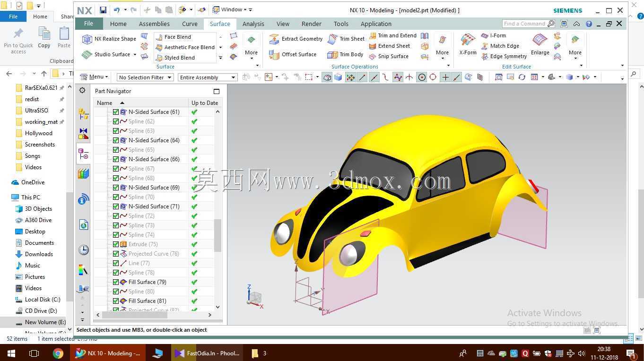Uncheck Fill Surface (81) feature

coord(116,301)
